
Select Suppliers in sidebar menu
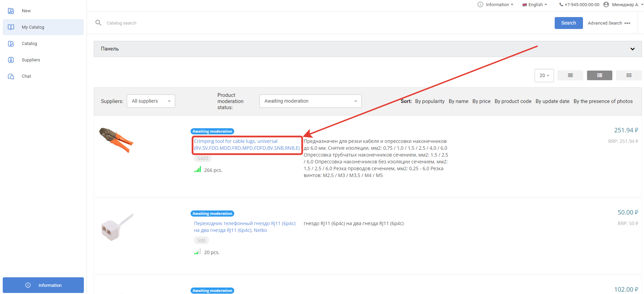coord(31,60)
